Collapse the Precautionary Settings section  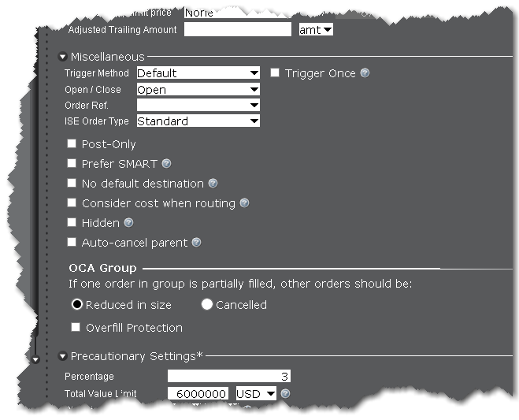click(62, 356)
